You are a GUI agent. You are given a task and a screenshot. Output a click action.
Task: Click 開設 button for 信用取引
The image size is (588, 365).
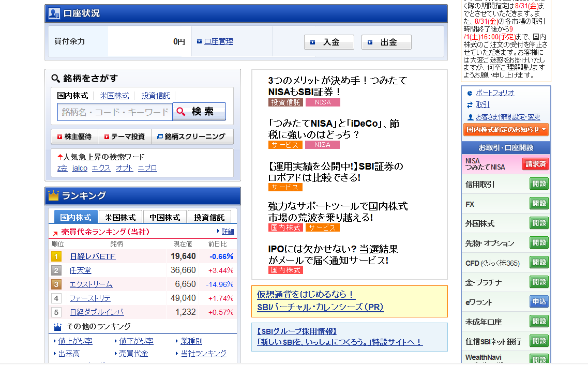(x=539, y=184)
